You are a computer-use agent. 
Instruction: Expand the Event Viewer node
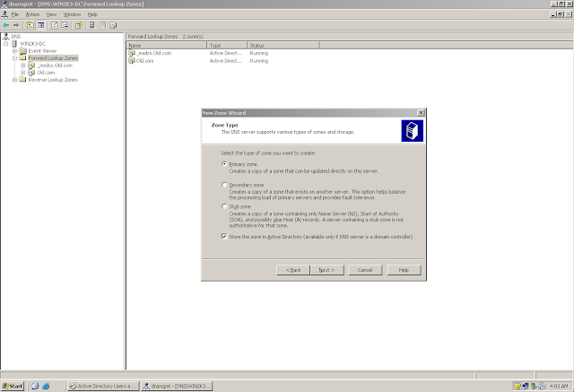tap(14, 51)
